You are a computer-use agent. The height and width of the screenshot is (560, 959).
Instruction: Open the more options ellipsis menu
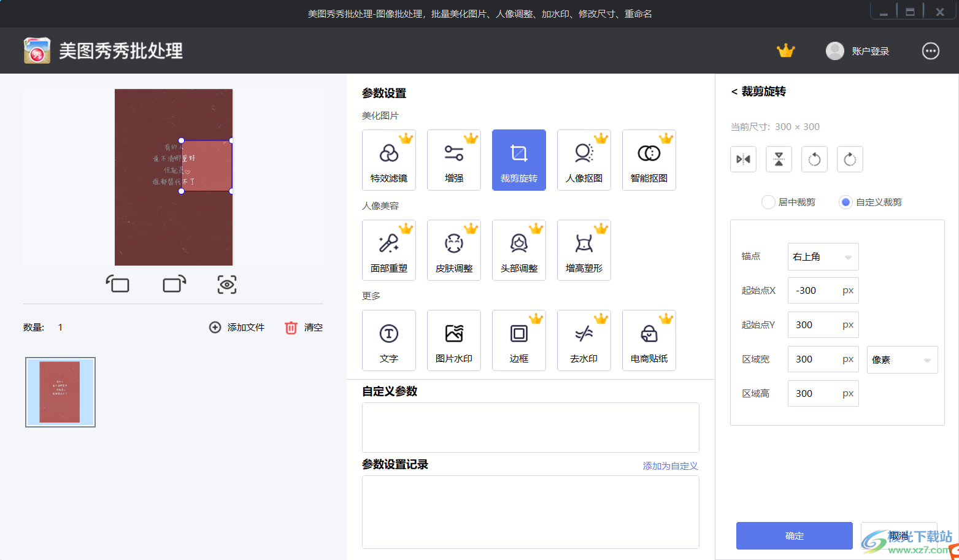point(931,51)
